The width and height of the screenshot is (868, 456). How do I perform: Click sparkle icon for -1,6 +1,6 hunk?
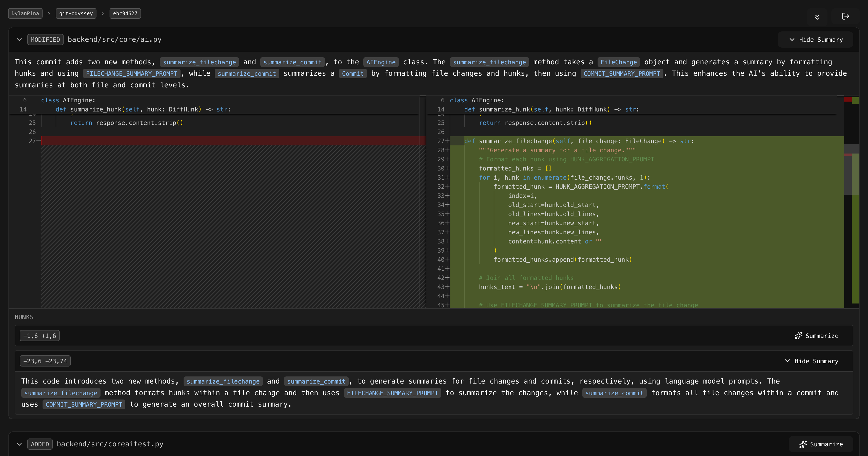tap(798, 336)
